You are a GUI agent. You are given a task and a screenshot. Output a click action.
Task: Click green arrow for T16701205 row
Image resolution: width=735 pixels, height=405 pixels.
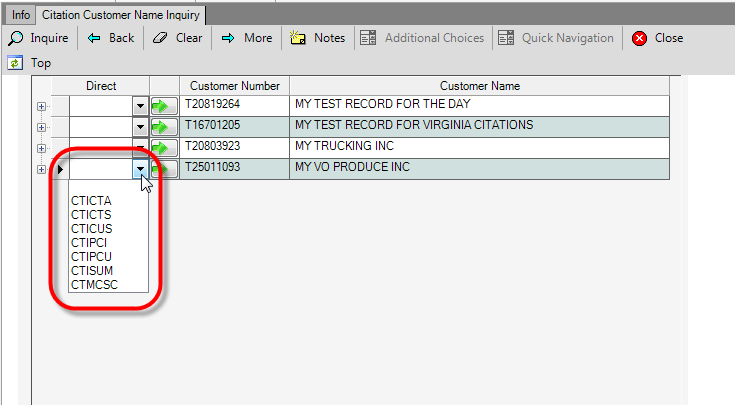coord(164,127)
